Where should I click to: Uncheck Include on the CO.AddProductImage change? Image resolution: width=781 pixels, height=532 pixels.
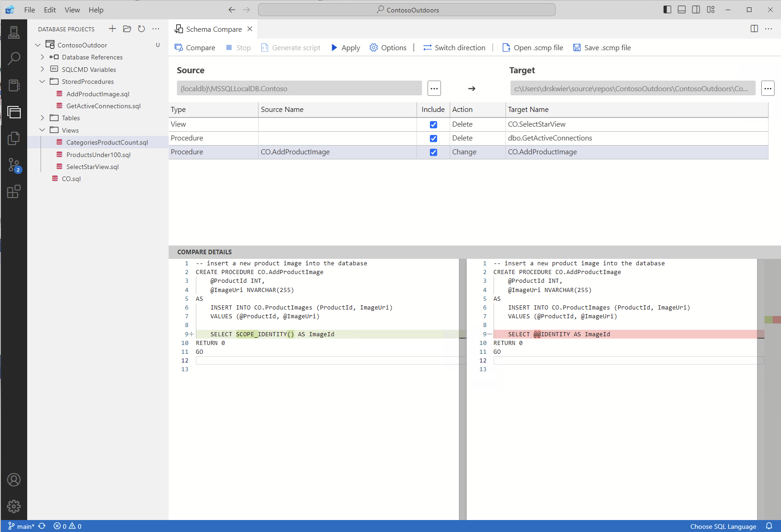[x=433, y=152]
